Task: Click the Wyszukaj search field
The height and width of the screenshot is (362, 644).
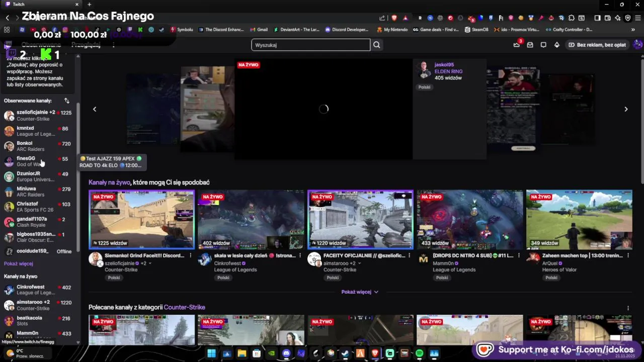Action: click(311, 45)
